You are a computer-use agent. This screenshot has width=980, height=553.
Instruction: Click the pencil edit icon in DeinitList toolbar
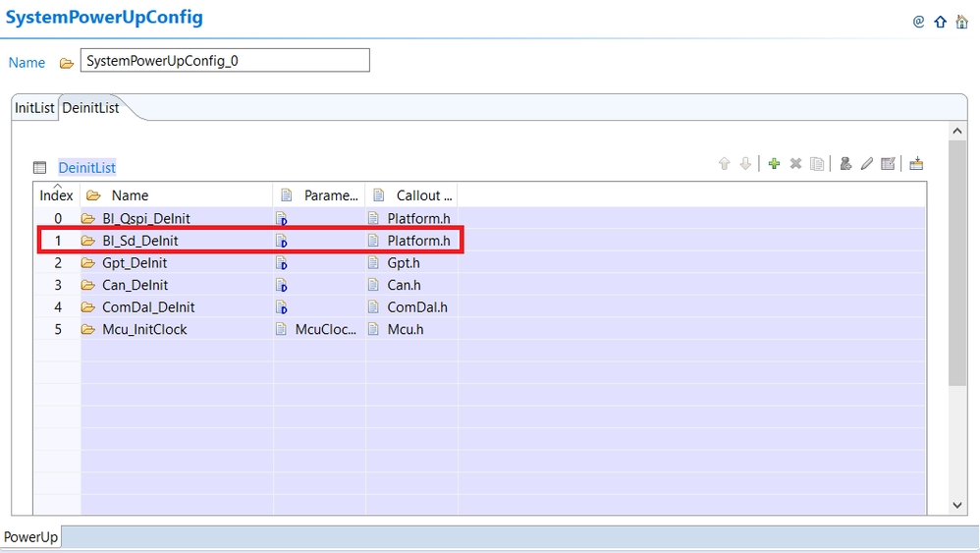pos(866,164)
